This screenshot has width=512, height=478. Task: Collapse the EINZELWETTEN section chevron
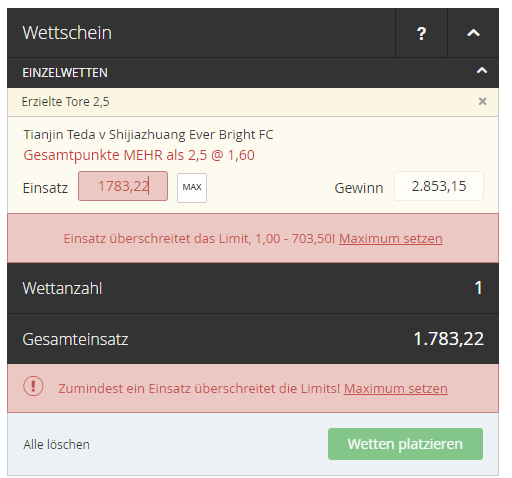pos(482,71)
